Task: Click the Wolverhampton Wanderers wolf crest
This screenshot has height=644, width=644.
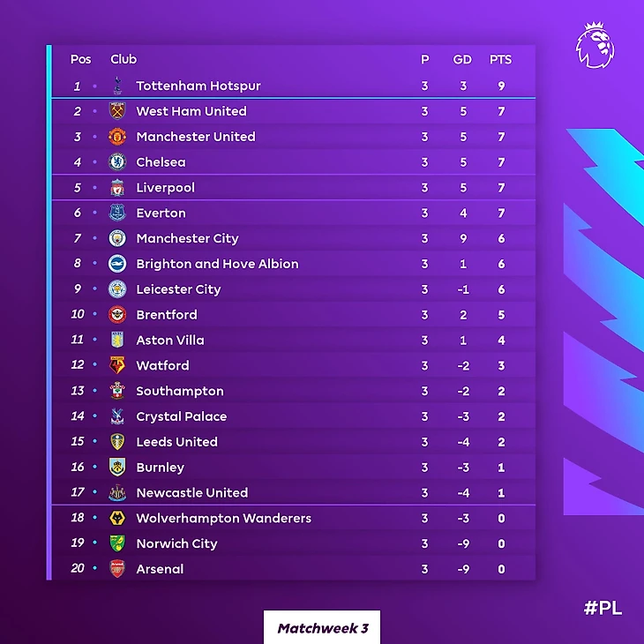Action: (x=117, y=518)
